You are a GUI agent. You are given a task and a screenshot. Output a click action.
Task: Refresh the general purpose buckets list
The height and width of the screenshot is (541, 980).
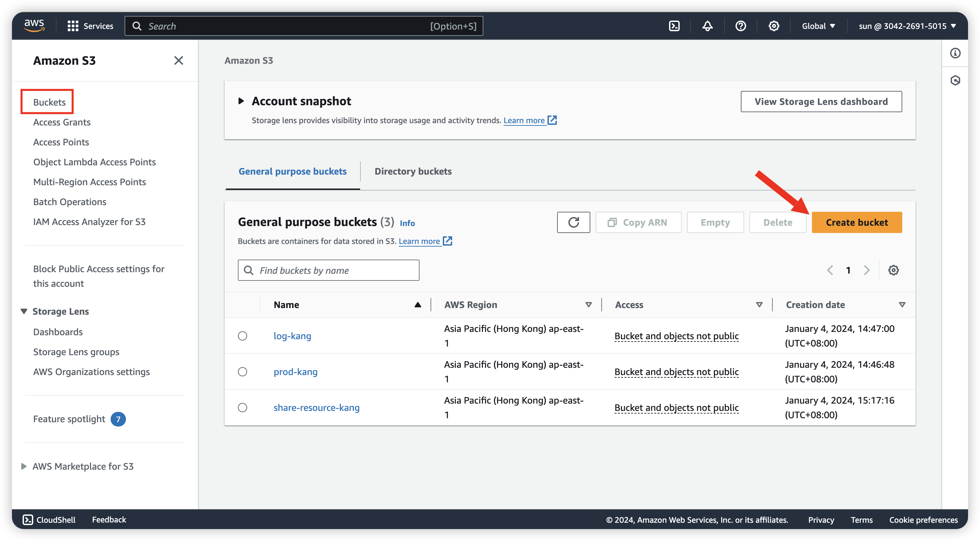(573, 222)
